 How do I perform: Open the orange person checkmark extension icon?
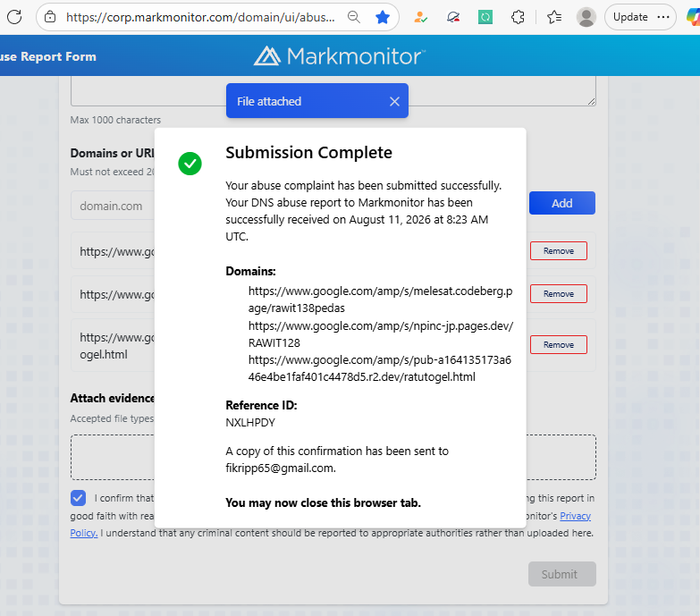point(420,17)
